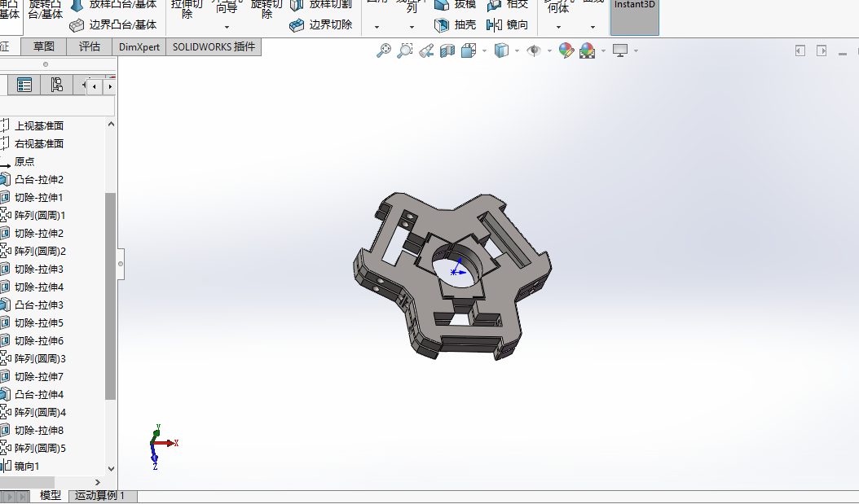Switch to the PropertyManager panel tab
Viewport: 859px width, 504px height.
tap(24, 85)
